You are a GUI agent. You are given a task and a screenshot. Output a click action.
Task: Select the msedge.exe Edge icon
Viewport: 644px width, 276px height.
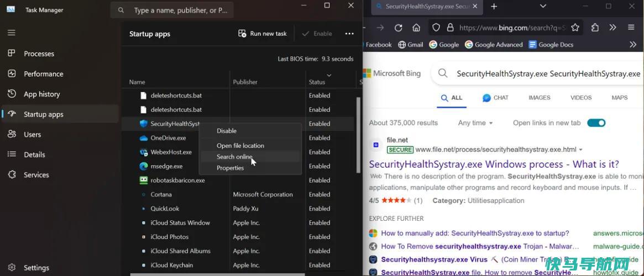pos(143,166)
